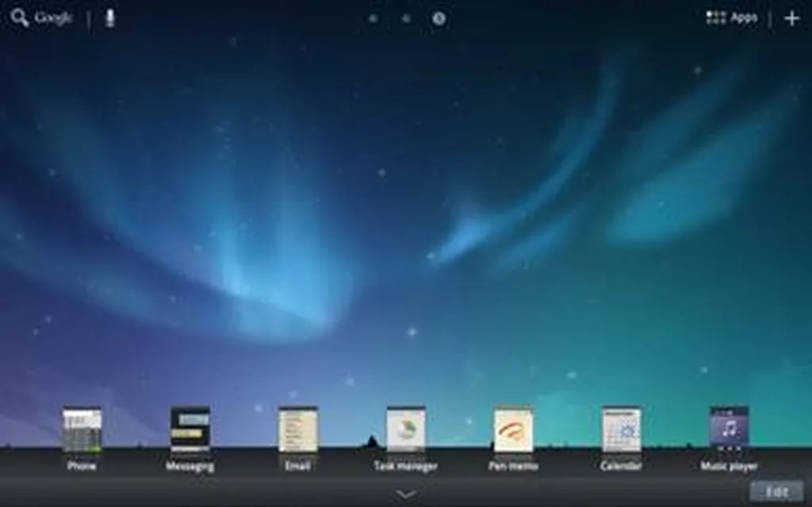Image resolution: width=812 pixels, height=507 pixels.
Task: Switch to the first home page dot
Action: pos(373,18)
